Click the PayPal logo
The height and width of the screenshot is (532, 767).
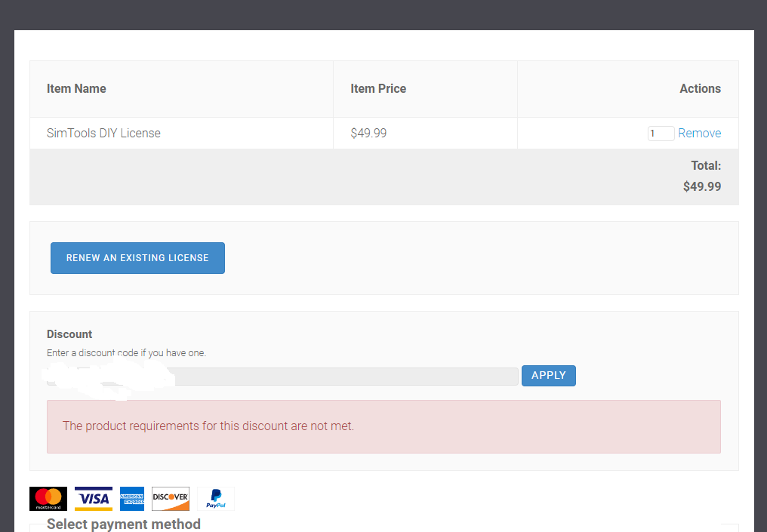coord(216,499)
